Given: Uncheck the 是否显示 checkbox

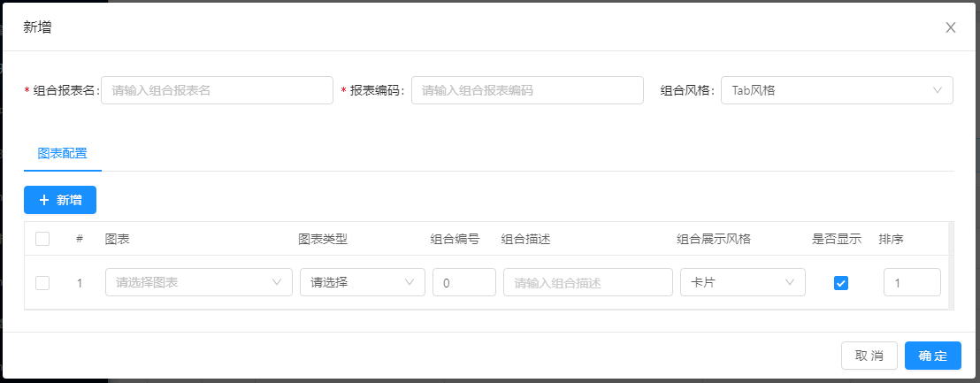Looking at the screenshot, I should coord(841,283).
